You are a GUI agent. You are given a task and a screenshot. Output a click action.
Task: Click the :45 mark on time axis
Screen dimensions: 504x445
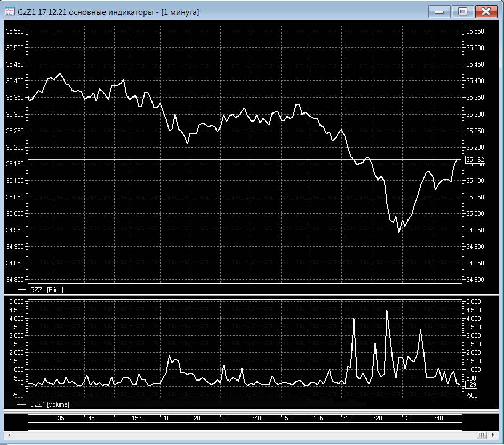click(x=91, y=418)
